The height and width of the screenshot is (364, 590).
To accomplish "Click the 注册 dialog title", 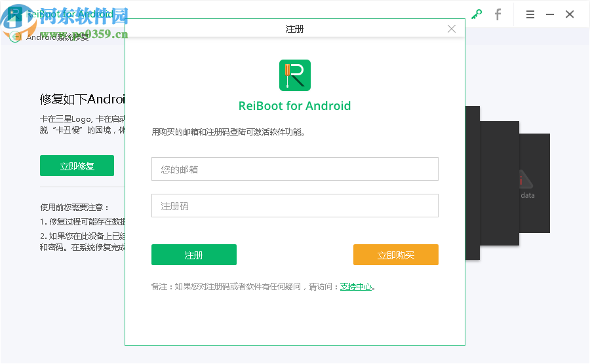I will point(294,29).
